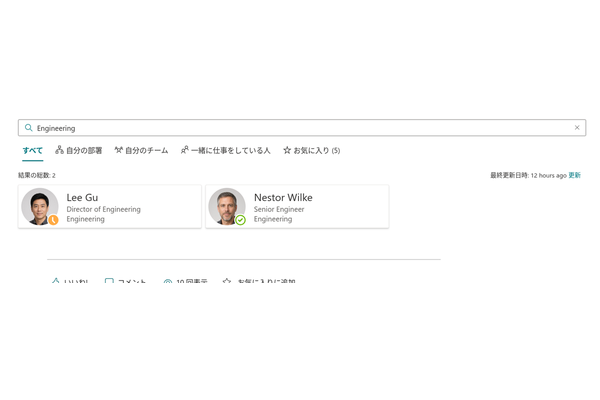Click Nestor Wilke's green available status badge
Image resolution: width=600 pixels, height=400 pixels.
tap(240, 220)
